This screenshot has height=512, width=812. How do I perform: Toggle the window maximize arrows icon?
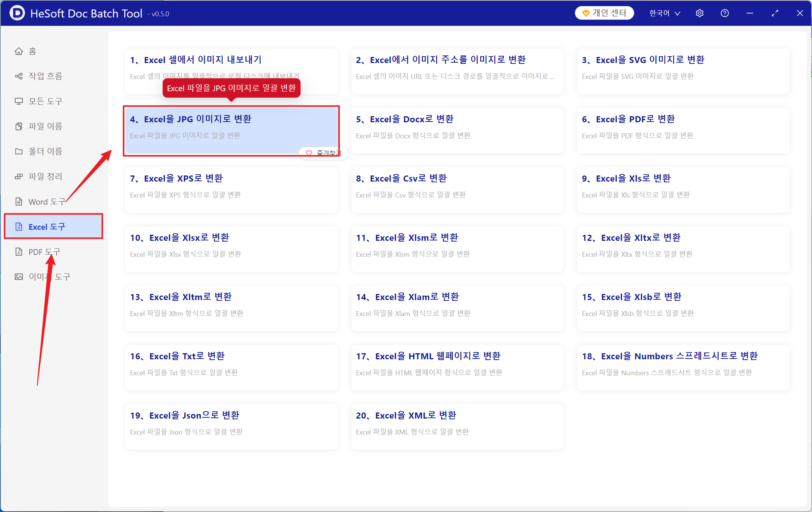pyautogui.click(x=775, y=13)
